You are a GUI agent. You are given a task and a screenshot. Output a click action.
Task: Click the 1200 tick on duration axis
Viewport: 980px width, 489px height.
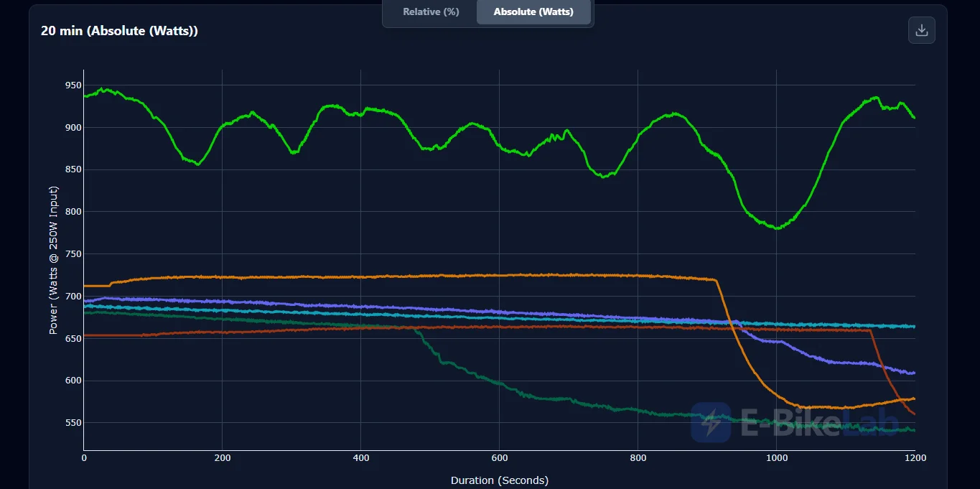tap(915, 457)
